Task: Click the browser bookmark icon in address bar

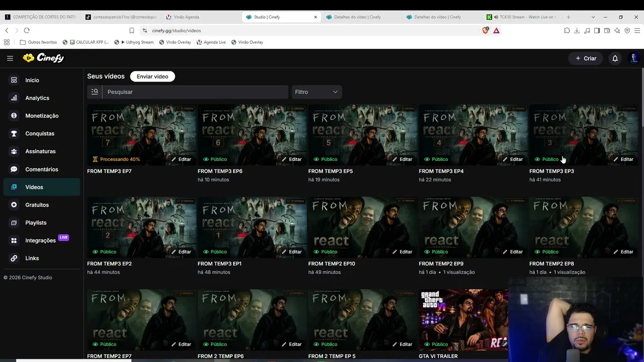Action: 132,31
